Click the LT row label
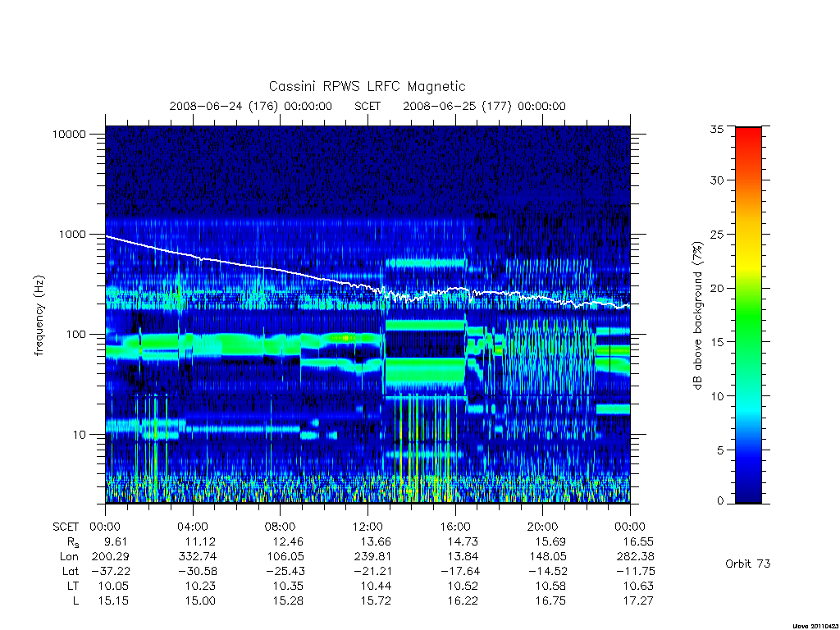This screenshot has height=630, width=840. (x=73, y=586)
